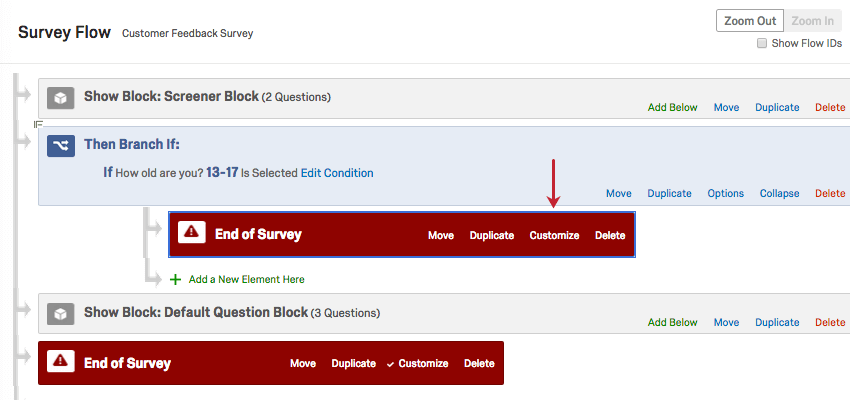Click Edit Condition link in branch

coord(337,173)
